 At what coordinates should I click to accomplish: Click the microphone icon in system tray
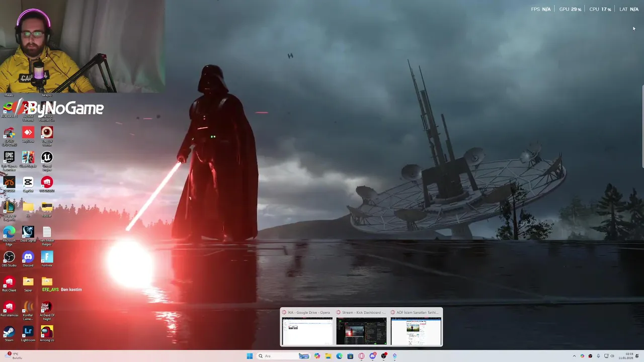point(598,356)
